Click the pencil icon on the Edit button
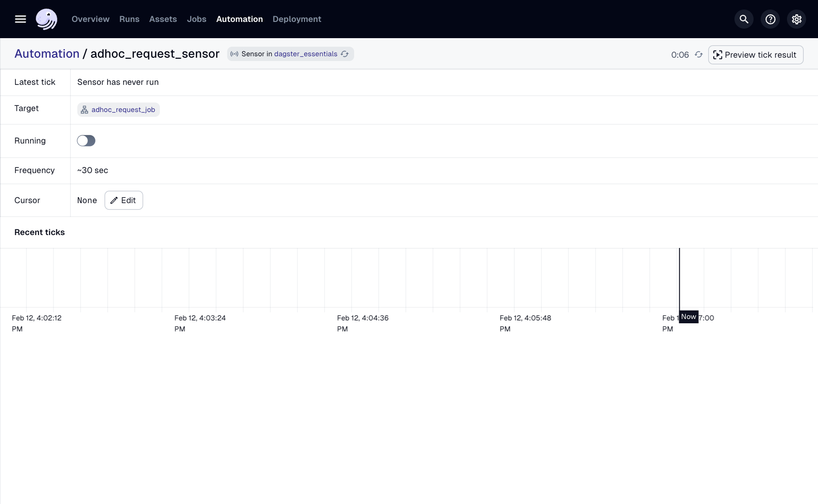This screenshot has height=504, width=818. [x=113, y=200]
